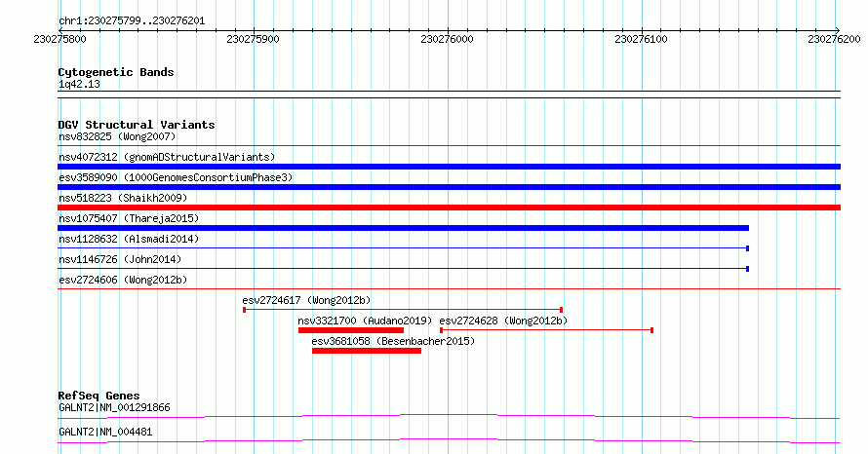The height and width of the screenshot is (454, 868).
Task: Click the thick blue esv3589090 variant bar
Action: 449,187
